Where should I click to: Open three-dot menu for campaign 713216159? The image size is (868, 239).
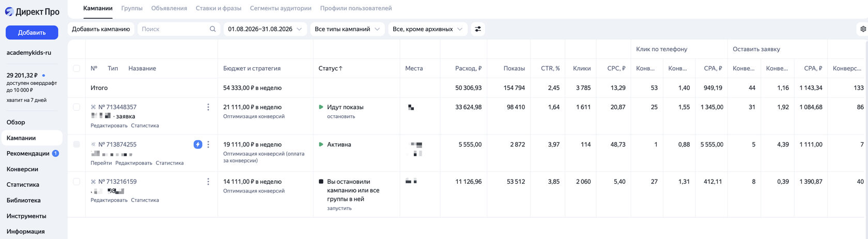[x=208, y=182]
